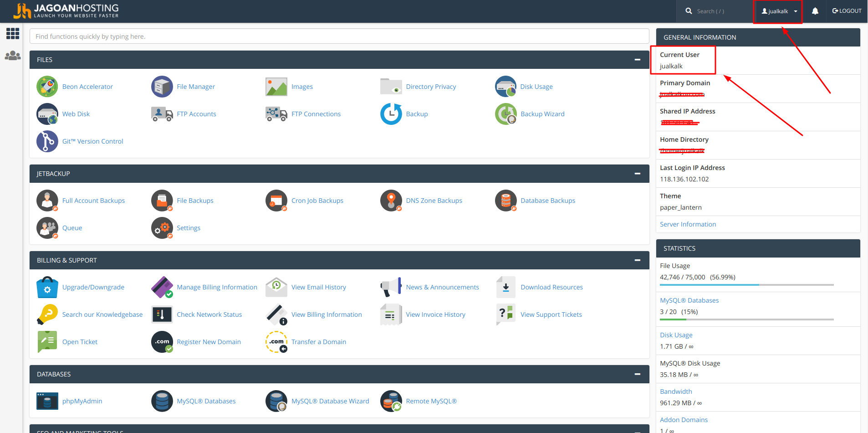The width and height of the screenshot is (868, 433).
Task: Open the User Manager people icon in sidebar
Action: point(13,56)
